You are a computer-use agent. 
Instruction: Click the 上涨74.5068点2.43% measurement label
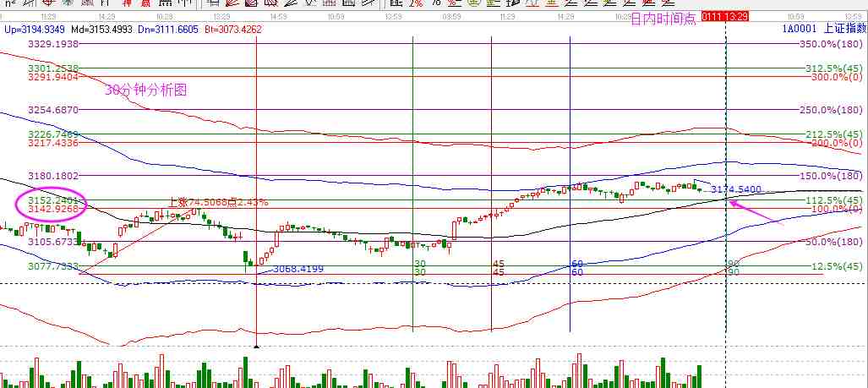[218, 202]
